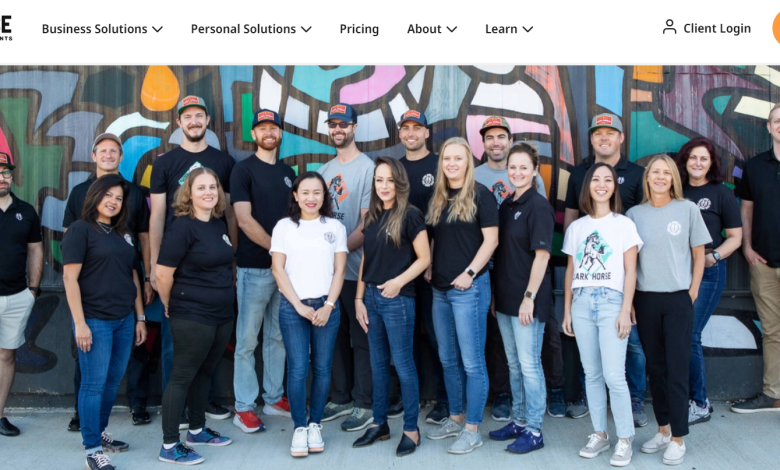Expand the Business Solutions chevron arrow

(x=158, y=29)
